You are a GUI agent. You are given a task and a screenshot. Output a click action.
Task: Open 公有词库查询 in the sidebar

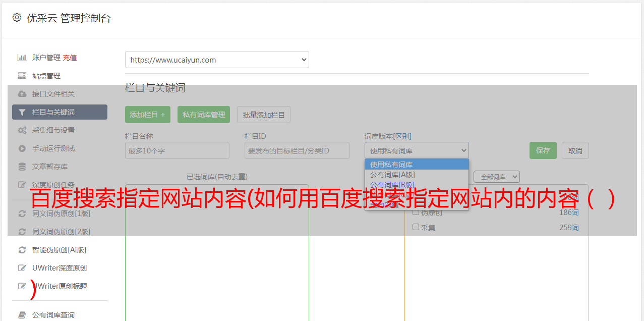[53, 315]
